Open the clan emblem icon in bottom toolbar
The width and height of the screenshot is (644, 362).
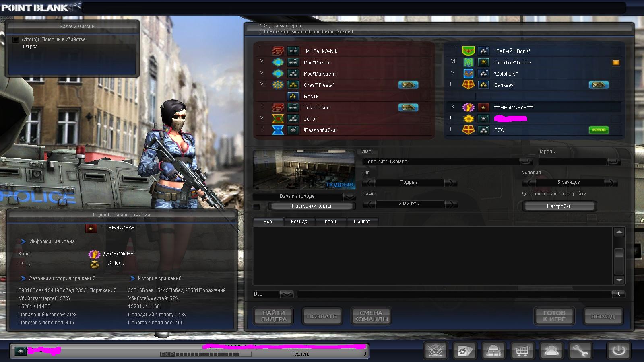pos(436,351)
